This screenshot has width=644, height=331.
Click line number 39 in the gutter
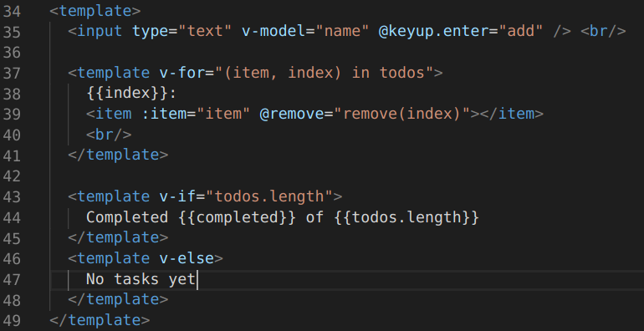(12, 115)
